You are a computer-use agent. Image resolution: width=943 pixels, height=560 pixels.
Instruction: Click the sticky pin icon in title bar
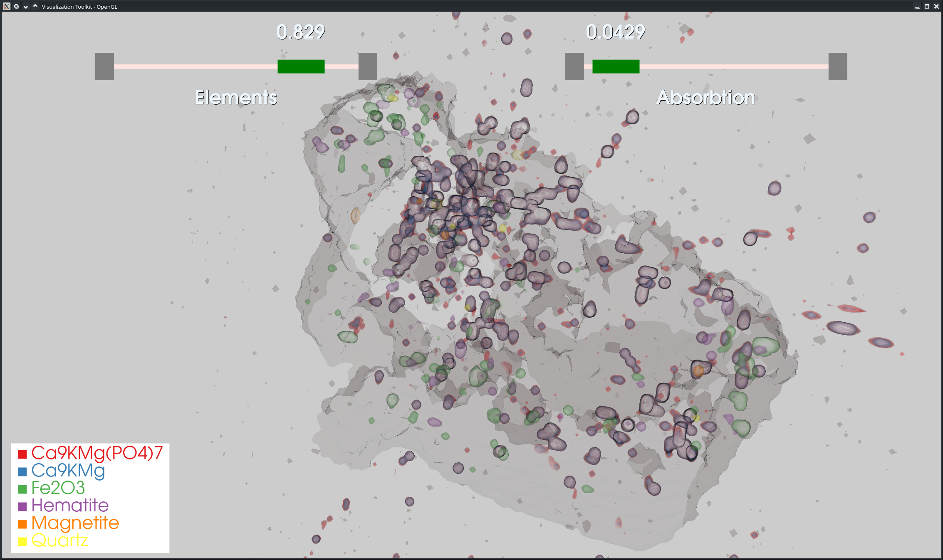(x=16, y=6)
